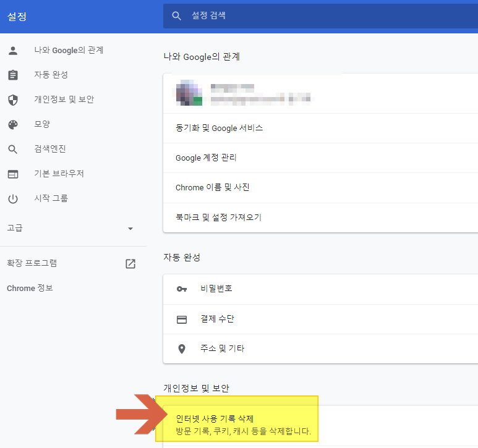
Task: Click the shield icon for 개인정보 및 보안
Action: pos(13,99)
